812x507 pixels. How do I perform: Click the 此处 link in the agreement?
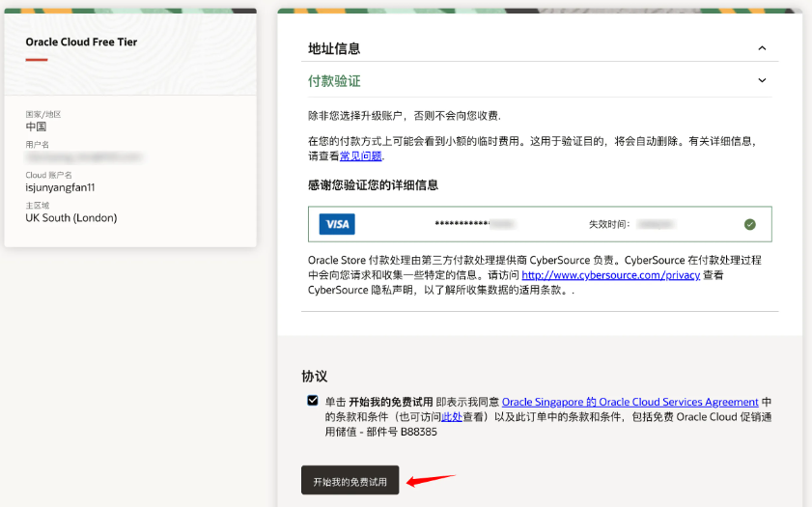(x=451, y=416)
